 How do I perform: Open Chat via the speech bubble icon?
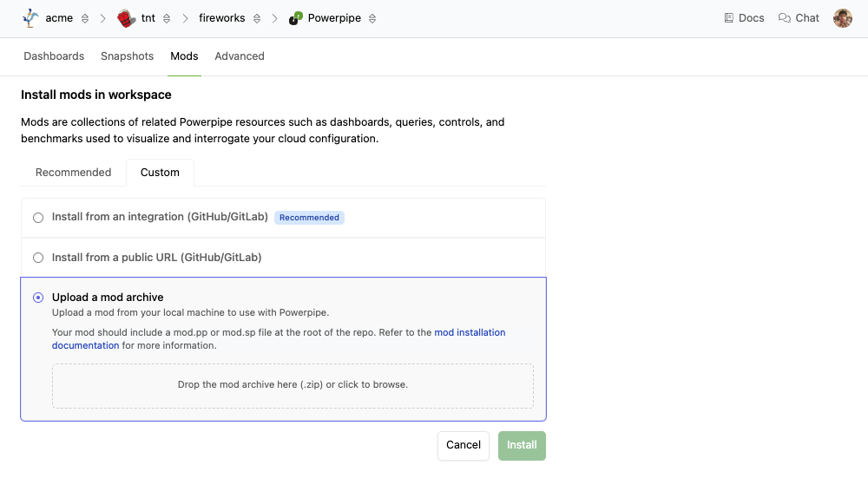click(x=785, y=18)
